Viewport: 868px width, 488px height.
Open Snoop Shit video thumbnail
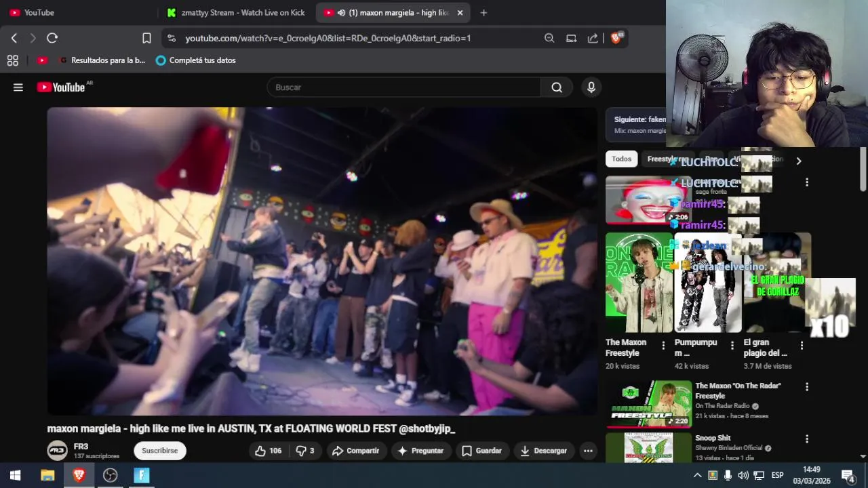(x=648, y=447)
